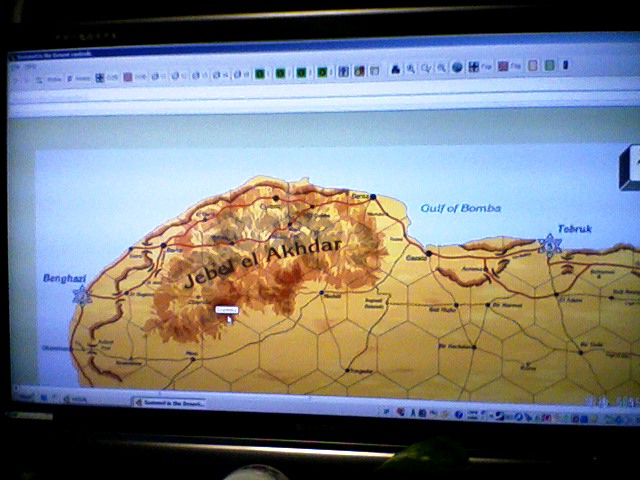640x480 pixels.
Task: Click the calendar-like icon before the camera icon
Action: pos(374,71)
